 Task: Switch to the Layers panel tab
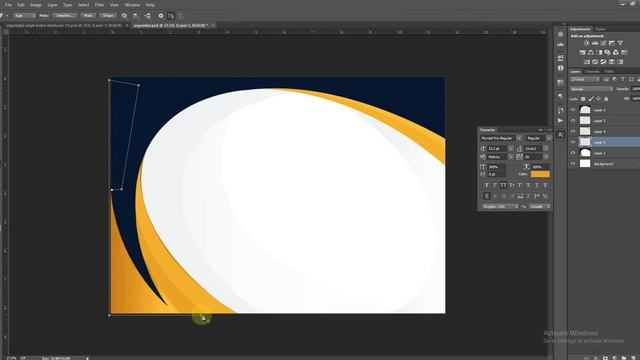575,71
